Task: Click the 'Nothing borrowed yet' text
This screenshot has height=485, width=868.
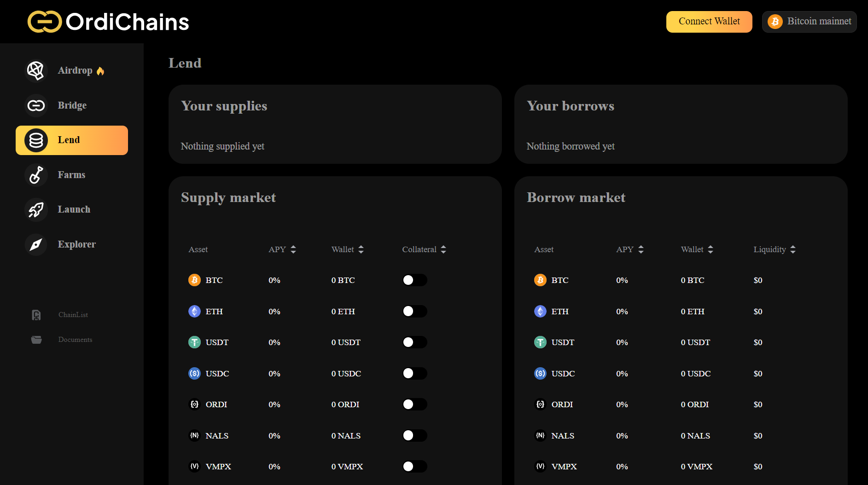Action: pos(571,146)
